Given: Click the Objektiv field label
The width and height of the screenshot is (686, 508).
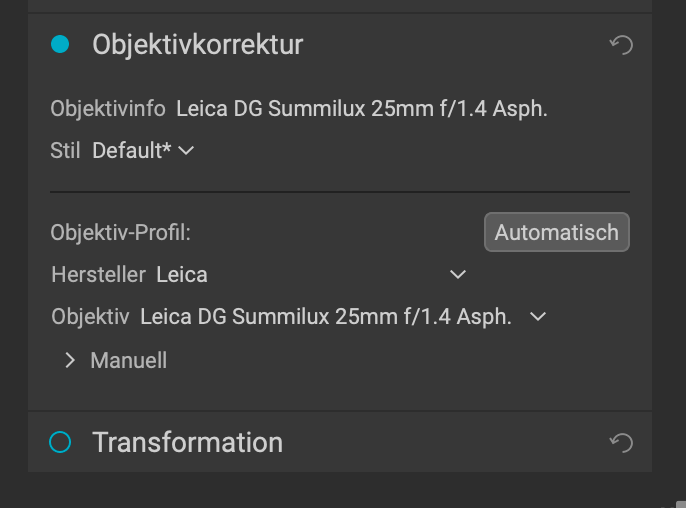Looking at the screenshot, I should point(91,316).
